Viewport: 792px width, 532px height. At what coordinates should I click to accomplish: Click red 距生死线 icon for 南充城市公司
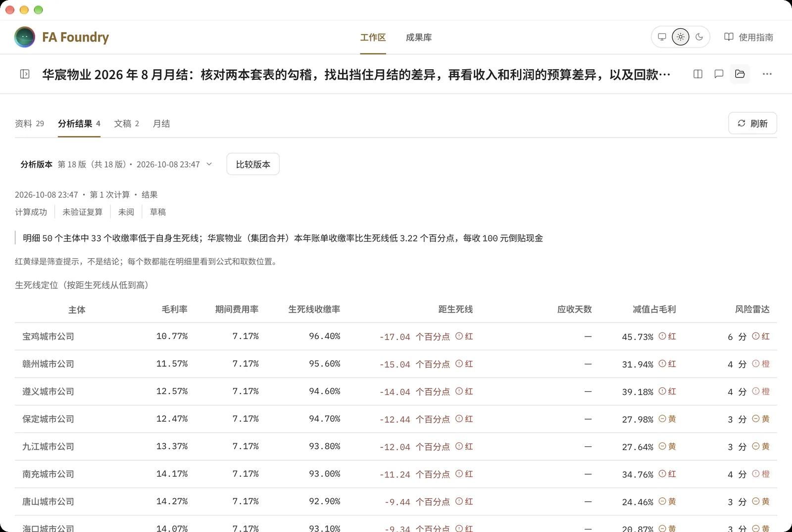click(x=459, y=474)
